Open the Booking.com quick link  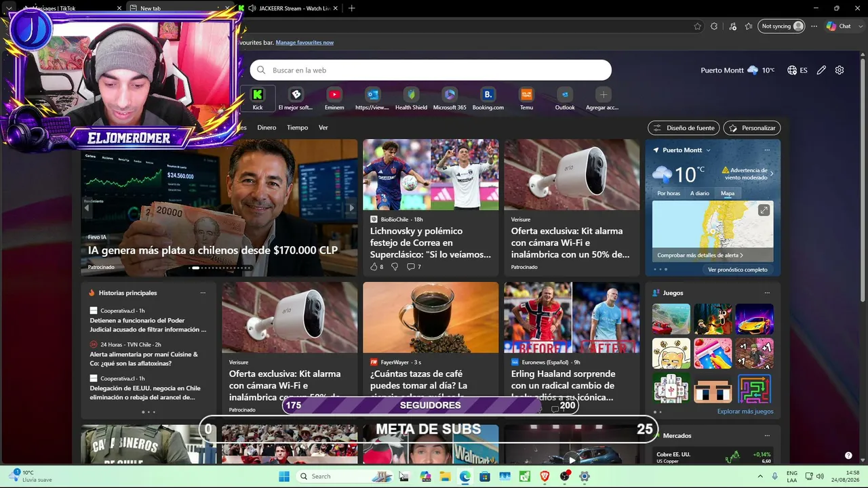coord(488,99)
